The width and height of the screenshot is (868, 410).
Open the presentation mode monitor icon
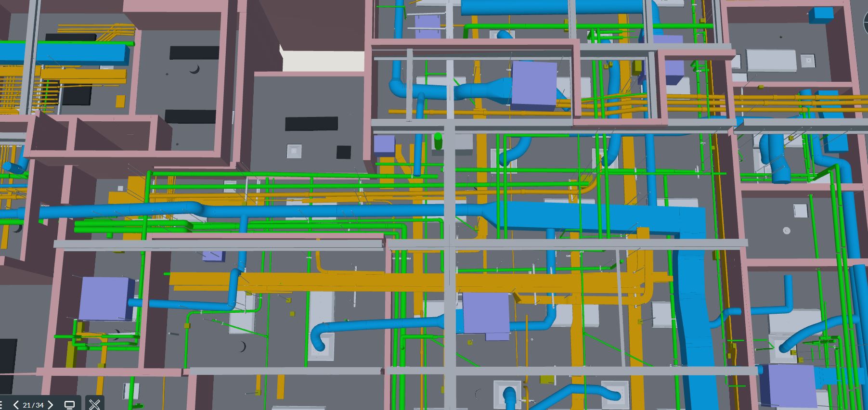pos(69,405)
